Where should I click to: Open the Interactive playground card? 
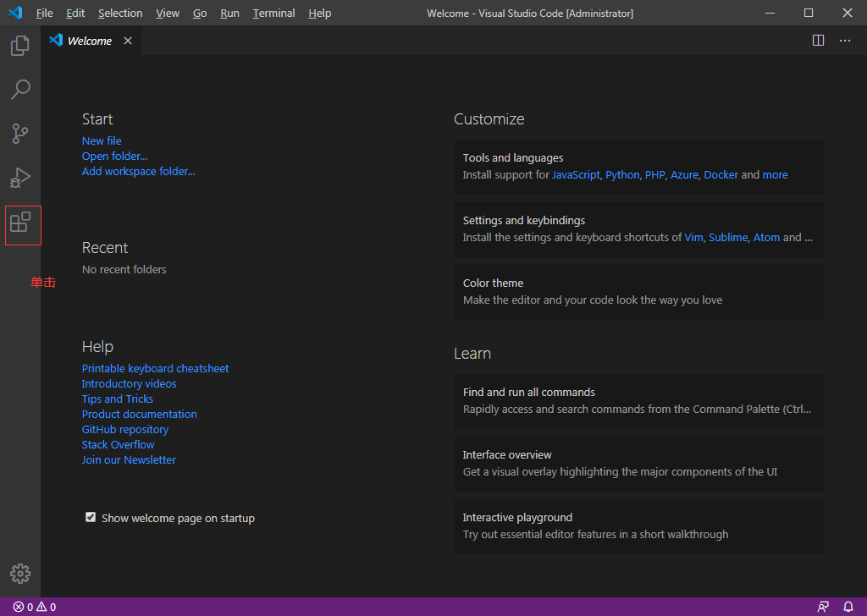638,526
